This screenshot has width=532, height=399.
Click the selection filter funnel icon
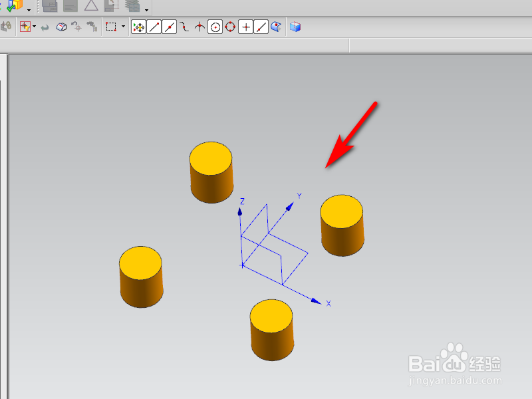click(25, 27)
